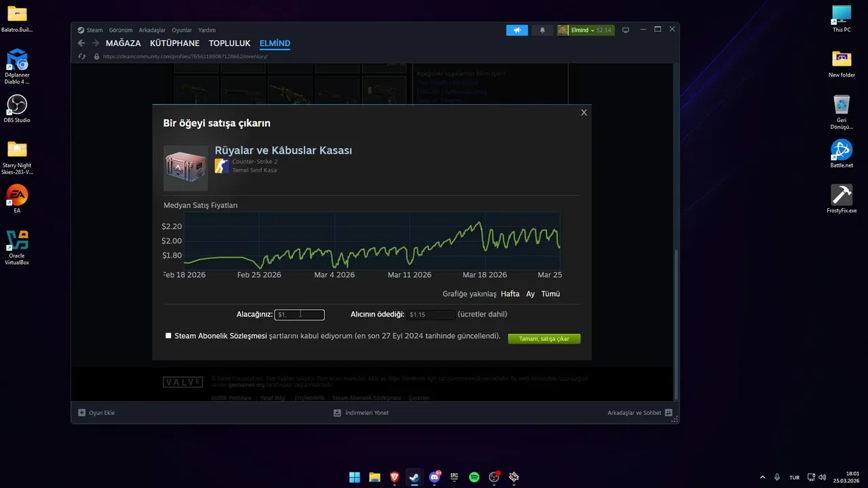
Task: Click the Alıcının ödediği price field
Action: pyautogui.click(x=431, y=314)
